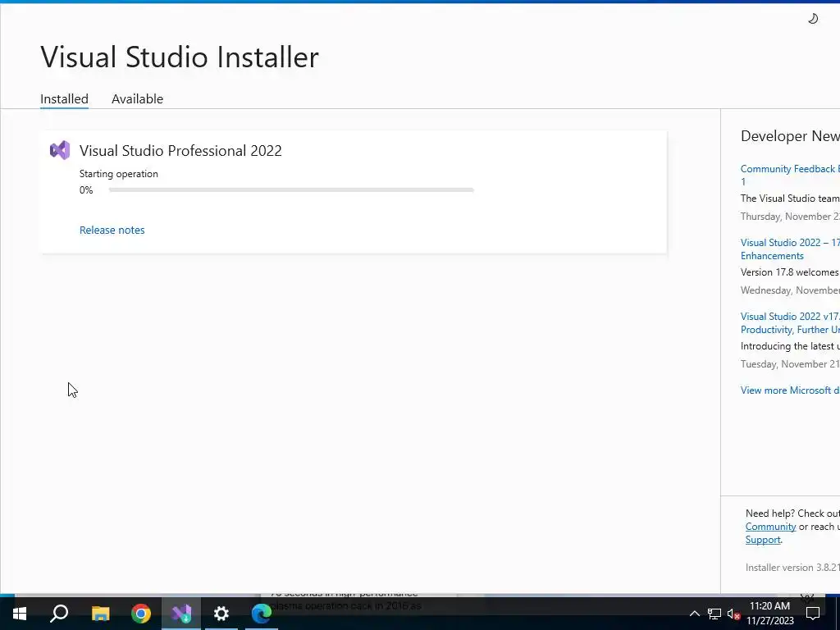Select the Visual Studio Professional 2022 title
The width and height of the screenshot is (840, 630).
pos(180,151)
